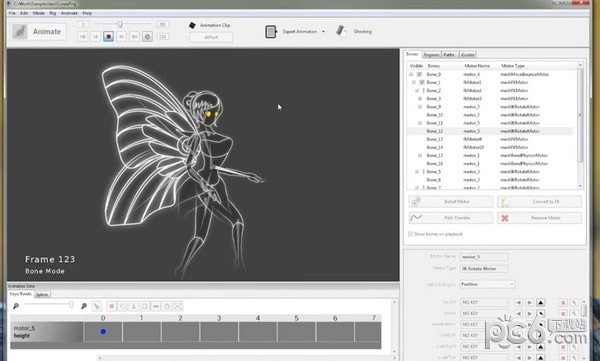Go to next key for phase row
The width and height of the screenshot is (600, 361).
530,313
